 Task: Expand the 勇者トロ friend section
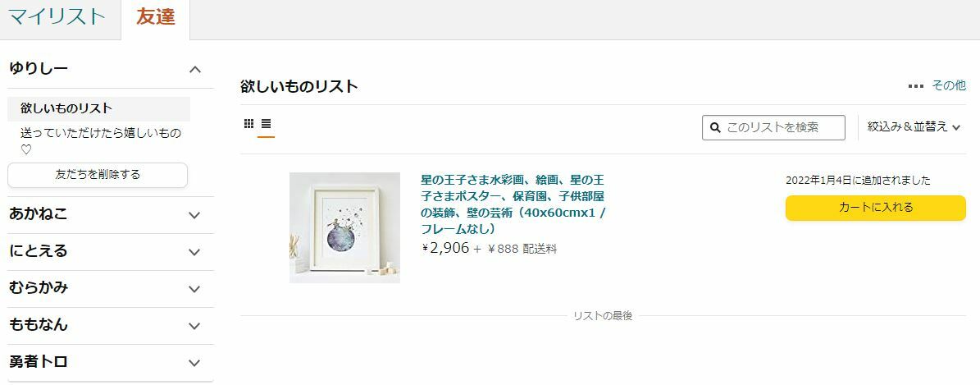[x=194, y=363]
